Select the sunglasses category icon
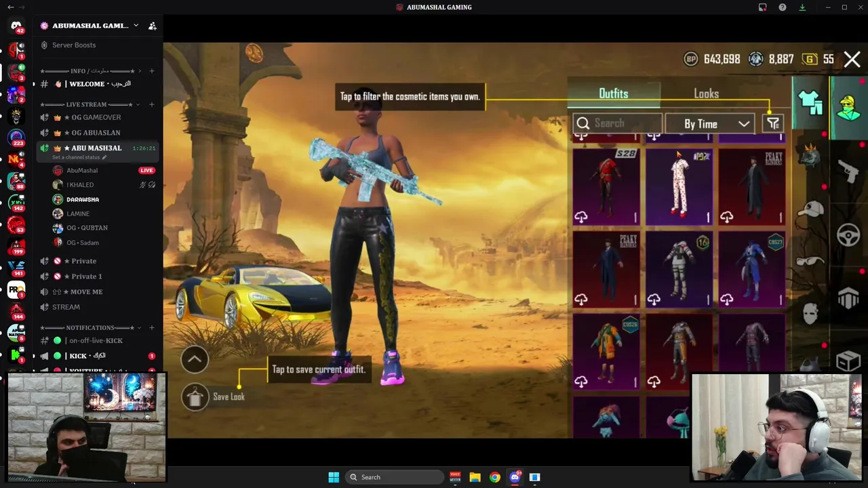Screen dimensions: 868x488 pyautogui.click(x=810, y=260)
